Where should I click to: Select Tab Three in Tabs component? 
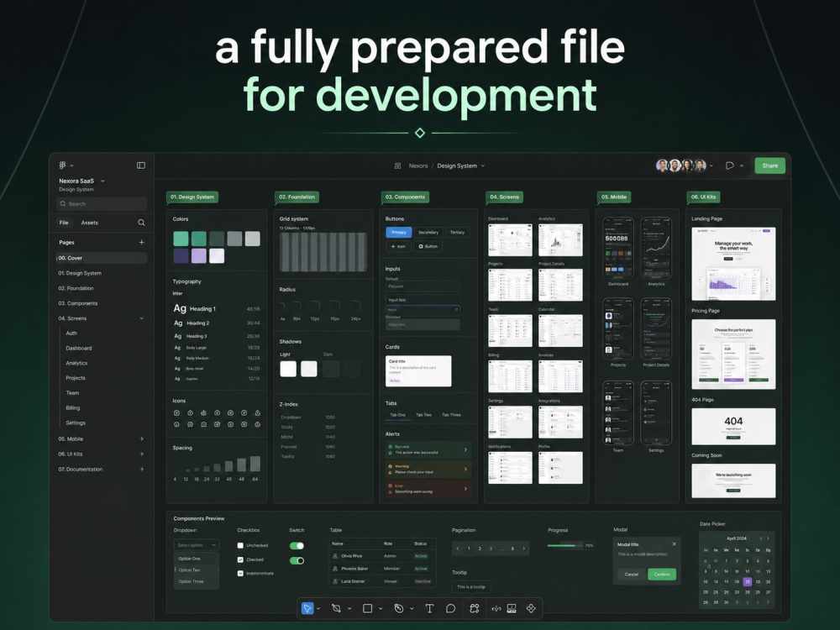click(451, 415)
